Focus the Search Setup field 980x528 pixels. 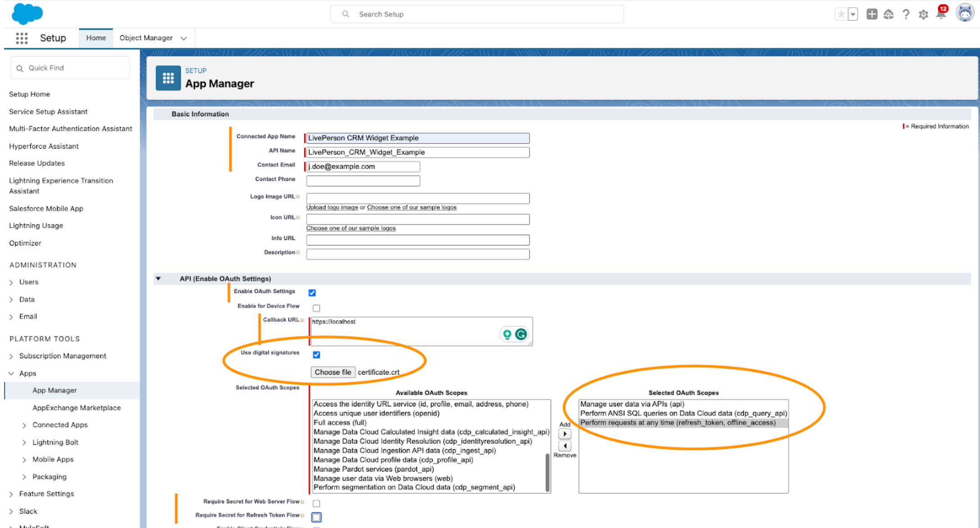pyautogui.click(x=477, y=14)
